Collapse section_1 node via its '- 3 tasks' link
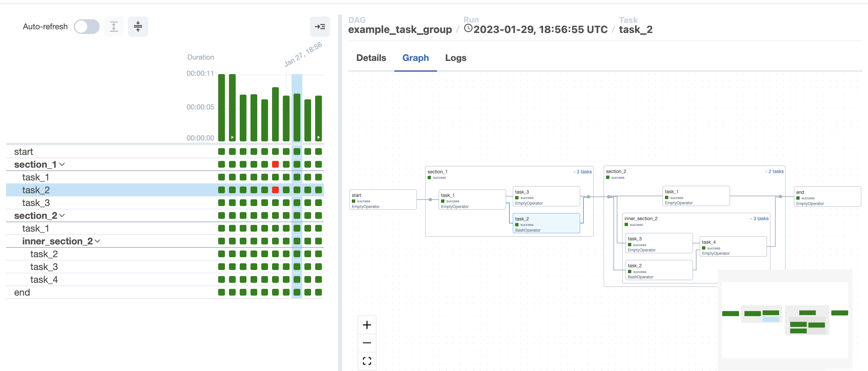The image size is (868, 371). 582,171
